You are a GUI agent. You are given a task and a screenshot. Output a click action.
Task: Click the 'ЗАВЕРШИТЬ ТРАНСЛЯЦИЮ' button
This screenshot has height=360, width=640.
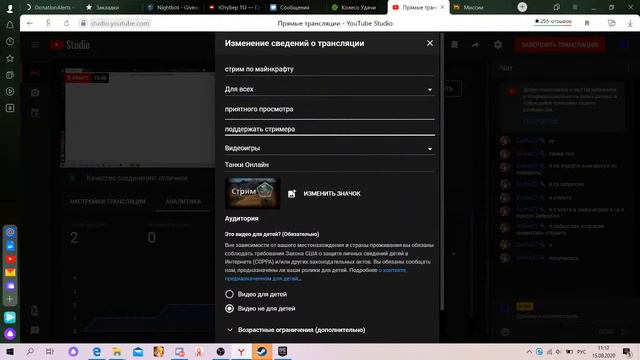click(560, 44)
